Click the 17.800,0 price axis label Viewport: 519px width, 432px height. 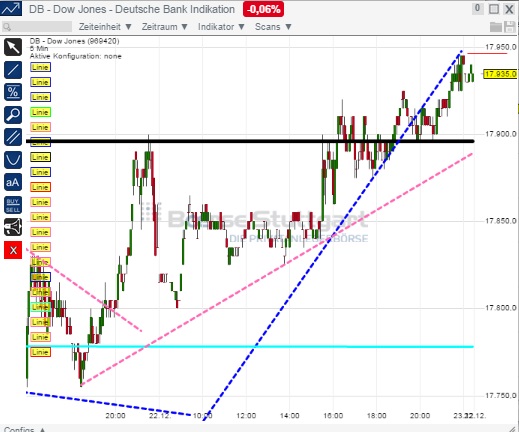pyautogui.click(x=501, y=308)
